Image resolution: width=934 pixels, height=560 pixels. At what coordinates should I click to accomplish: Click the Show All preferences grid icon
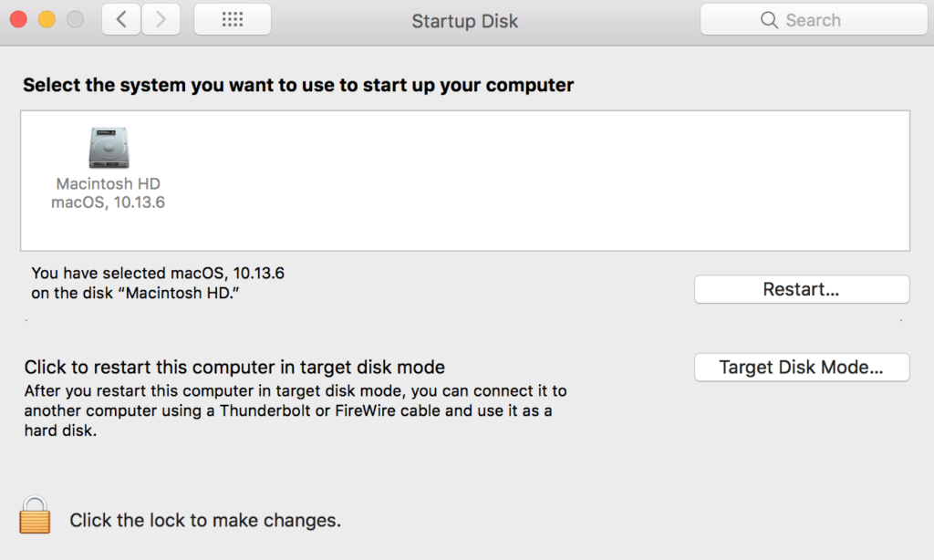coord(233,19)
